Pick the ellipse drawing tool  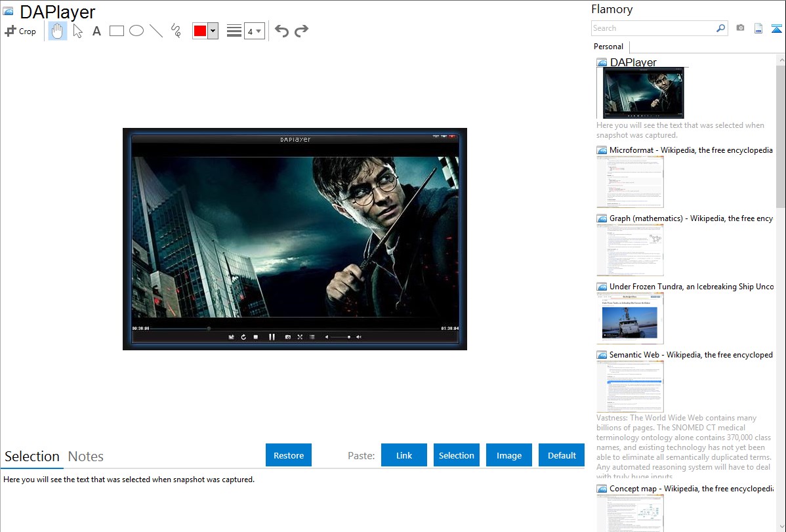coord(136,31)
